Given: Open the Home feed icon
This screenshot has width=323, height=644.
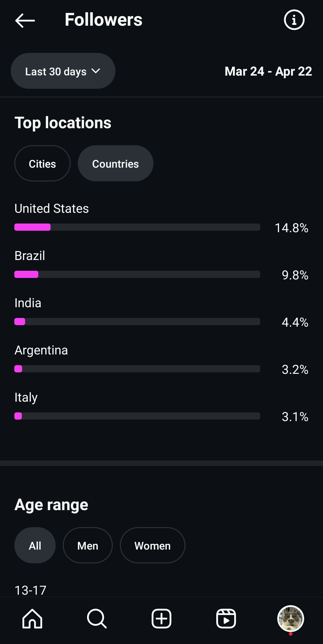Looking at the screenshot, I should pyautogui.click(x=32, y=619).
